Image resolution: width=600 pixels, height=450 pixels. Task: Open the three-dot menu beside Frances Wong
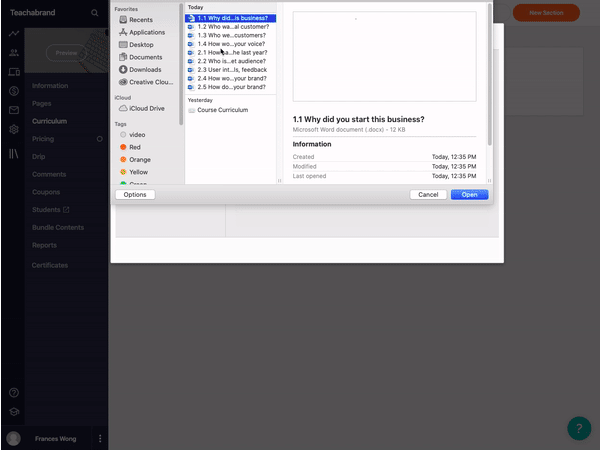coord(100,439)
